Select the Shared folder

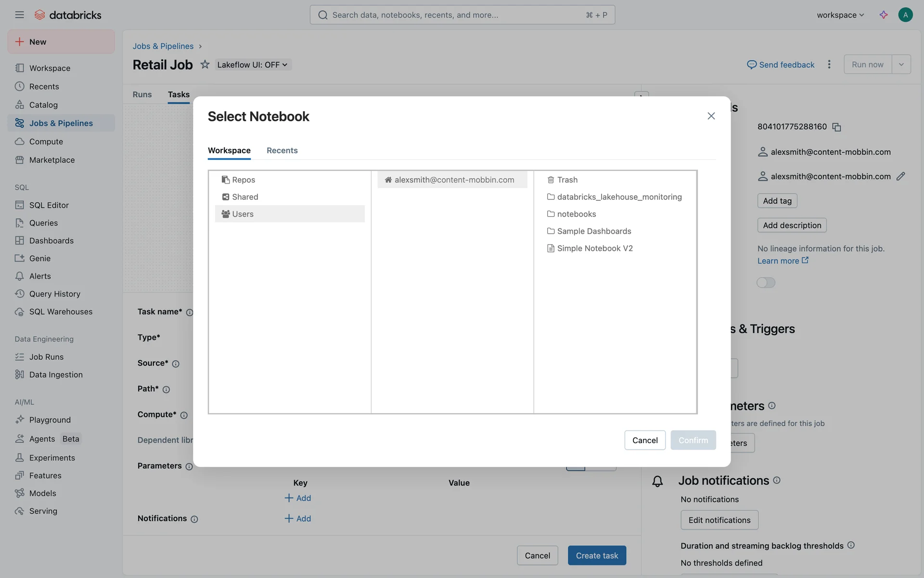244,197
